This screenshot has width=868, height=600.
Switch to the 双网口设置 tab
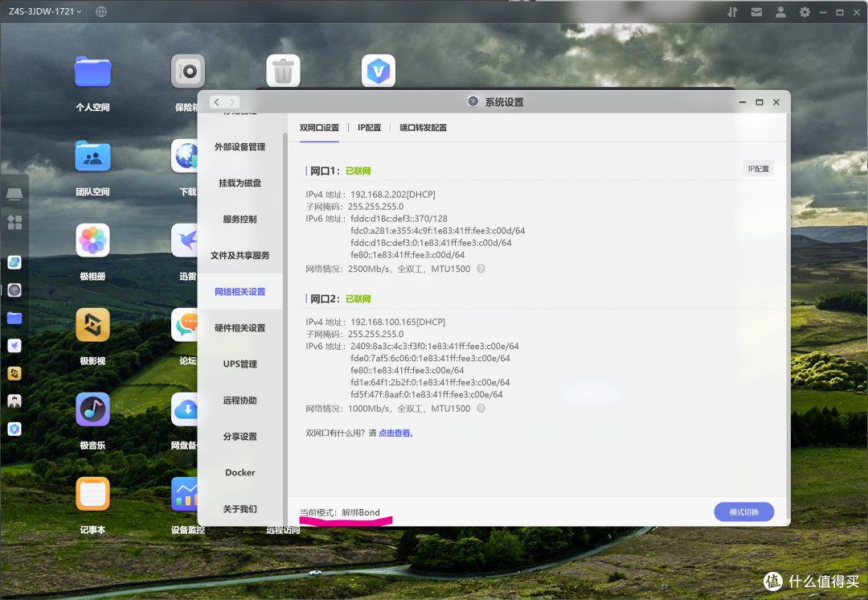pyautogui.click(x=319, y=127)
